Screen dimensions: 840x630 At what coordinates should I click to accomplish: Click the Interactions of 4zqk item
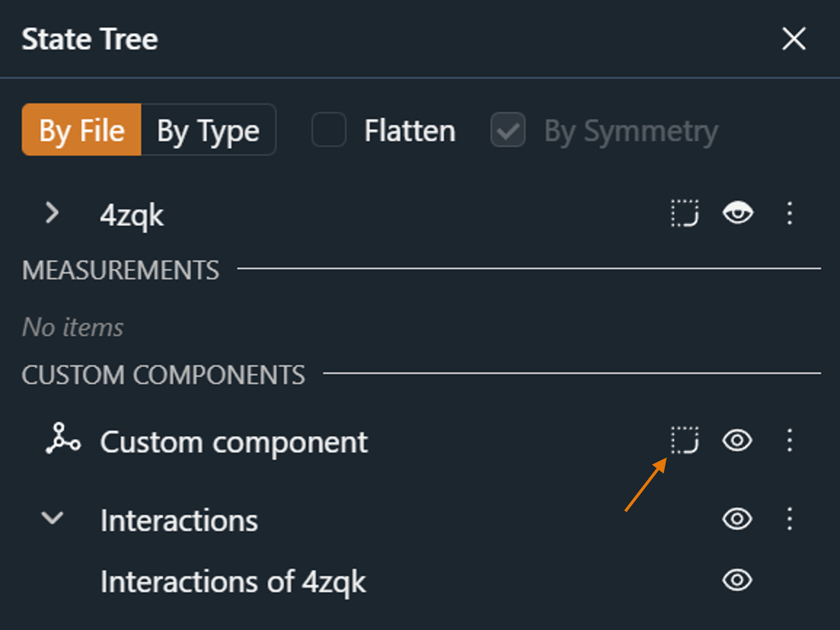[x=233, y=581]
